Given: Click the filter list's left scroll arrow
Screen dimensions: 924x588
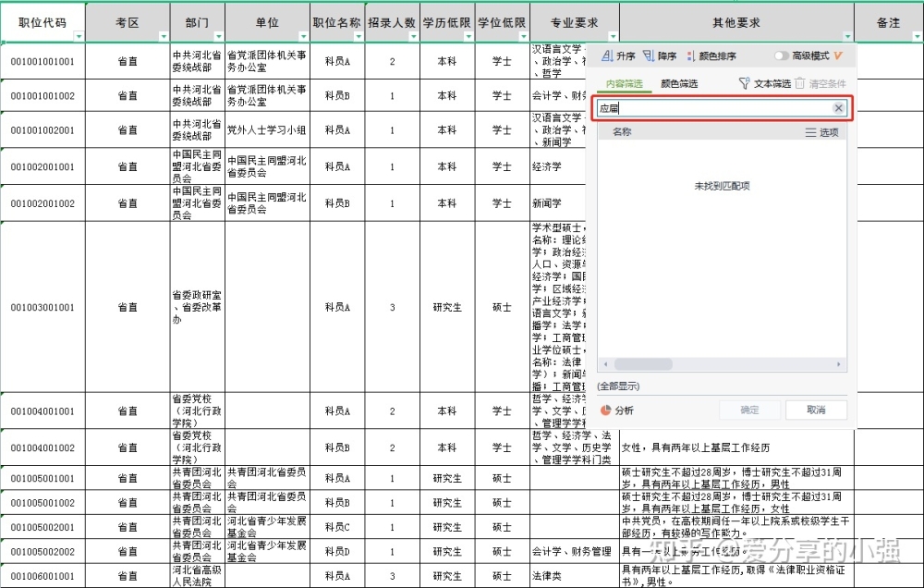Looking at the screenshot, I should pyautogui.click(x=605, y=364).
